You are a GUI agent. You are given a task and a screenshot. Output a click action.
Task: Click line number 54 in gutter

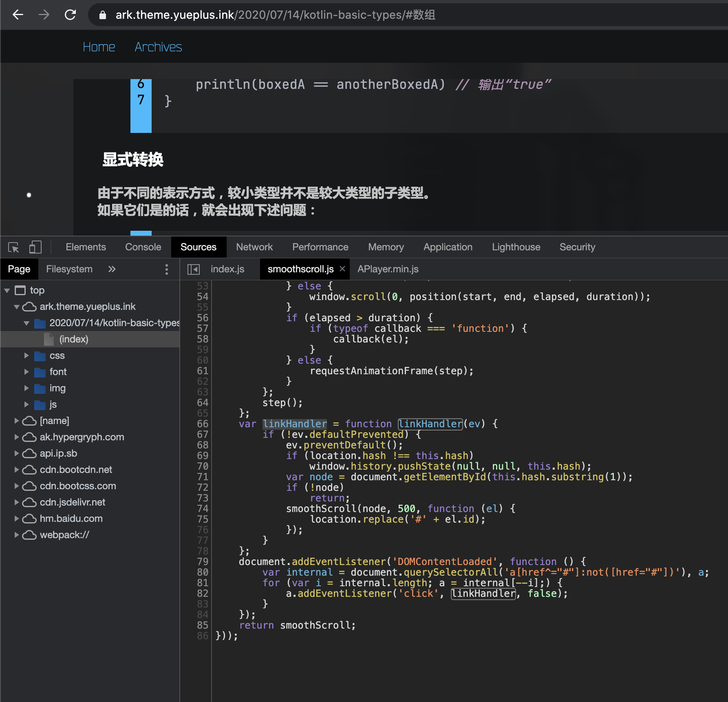click(x=203, y=297)
